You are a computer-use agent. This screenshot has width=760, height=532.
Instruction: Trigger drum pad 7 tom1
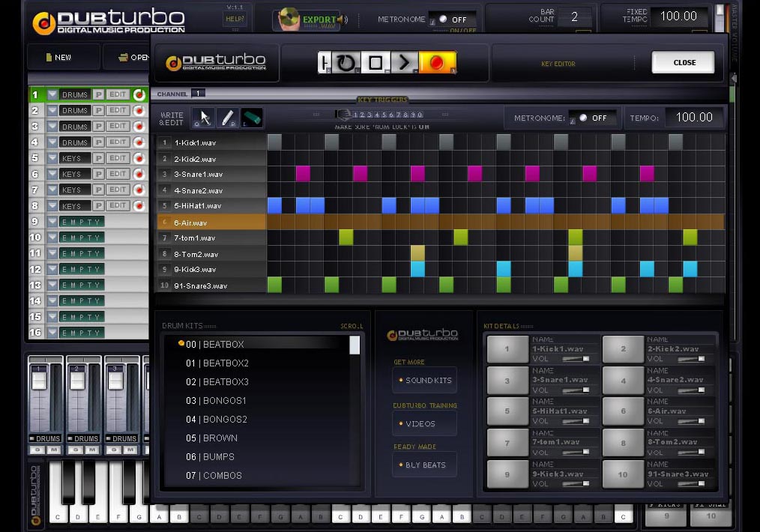507,442
